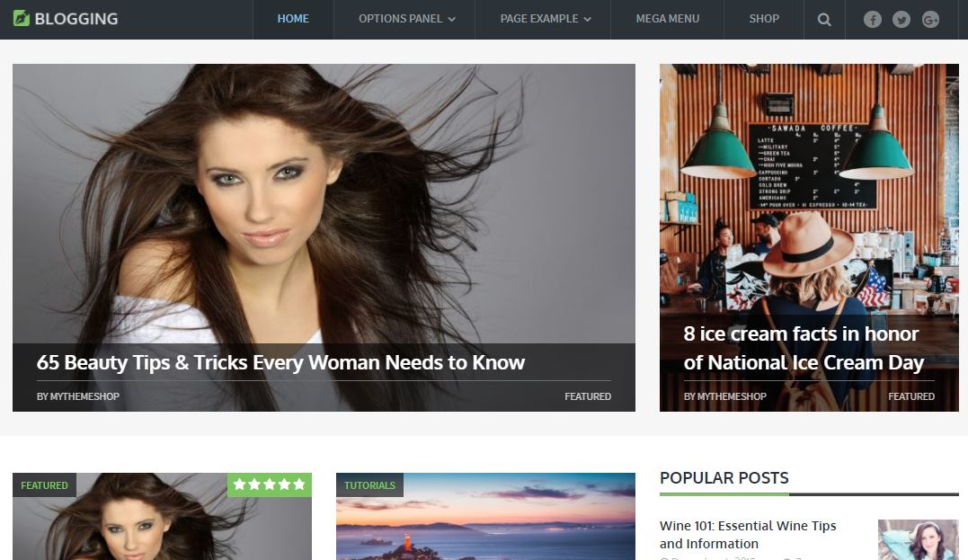This screenshot has height=560, width=968.
Task: Visit the Facebook social icon
Action: 872,20
